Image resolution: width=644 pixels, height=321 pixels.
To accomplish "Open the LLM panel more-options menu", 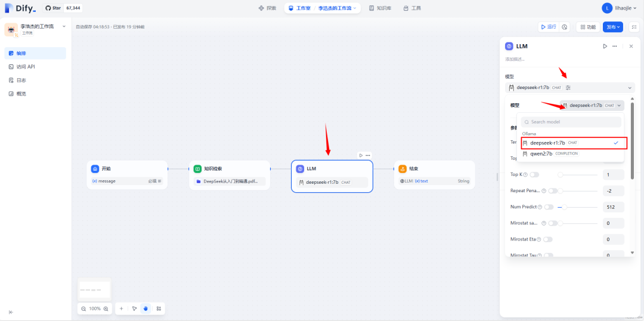I will pyautogui.click(x=614, y=47).
